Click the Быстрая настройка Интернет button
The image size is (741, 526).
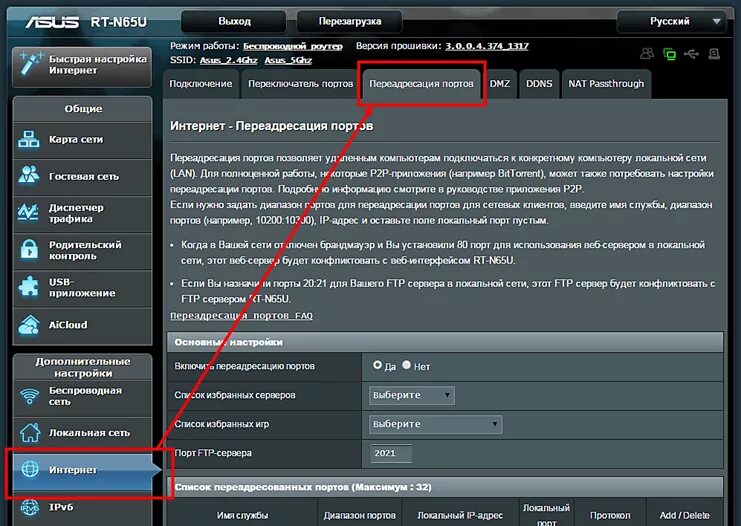pyautogui.click(x=82, y=65)
